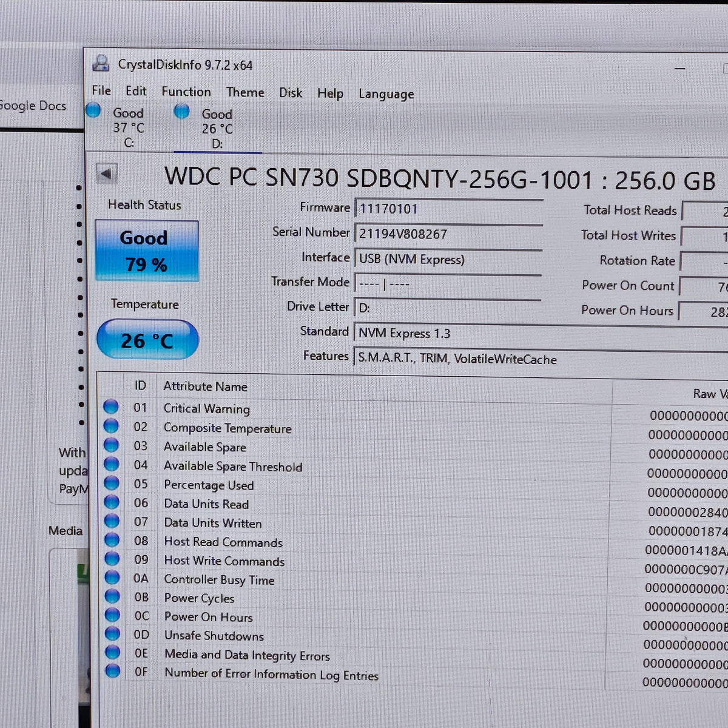Click the previous disk arrow button
728x728 pixels.
pos(106,174)
